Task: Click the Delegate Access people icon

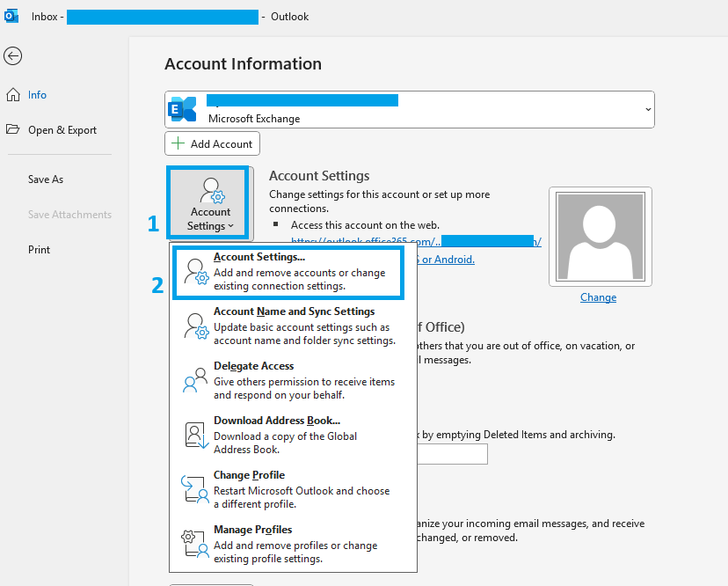Action: 195,380
